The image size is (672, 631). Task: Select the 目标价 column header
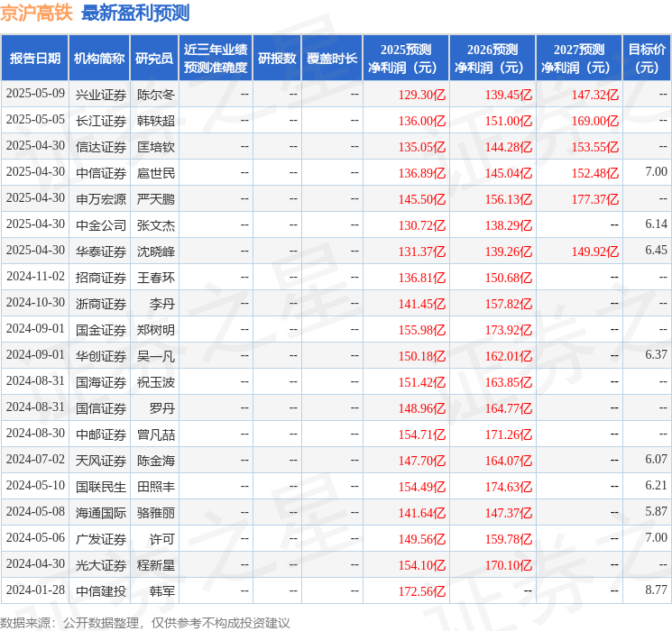click(x=647, y=59)
